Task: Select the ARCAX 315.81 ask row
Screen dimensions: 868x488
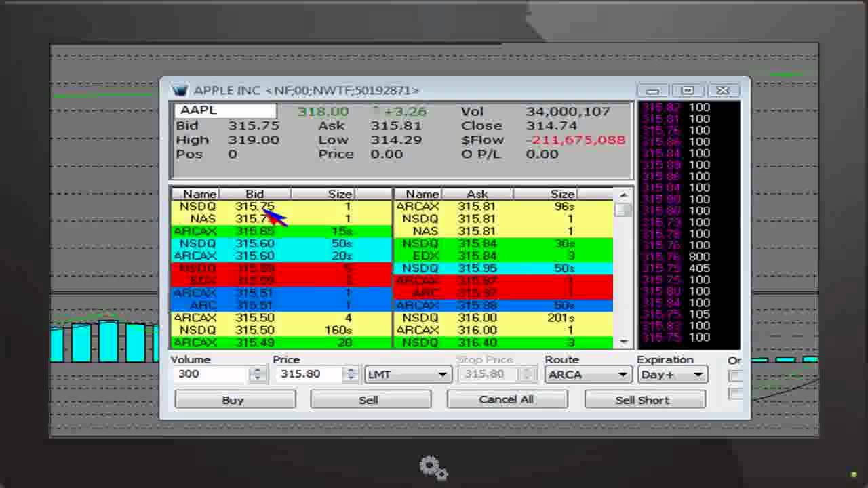Action: pyautogui.click(x=503, y=206)
